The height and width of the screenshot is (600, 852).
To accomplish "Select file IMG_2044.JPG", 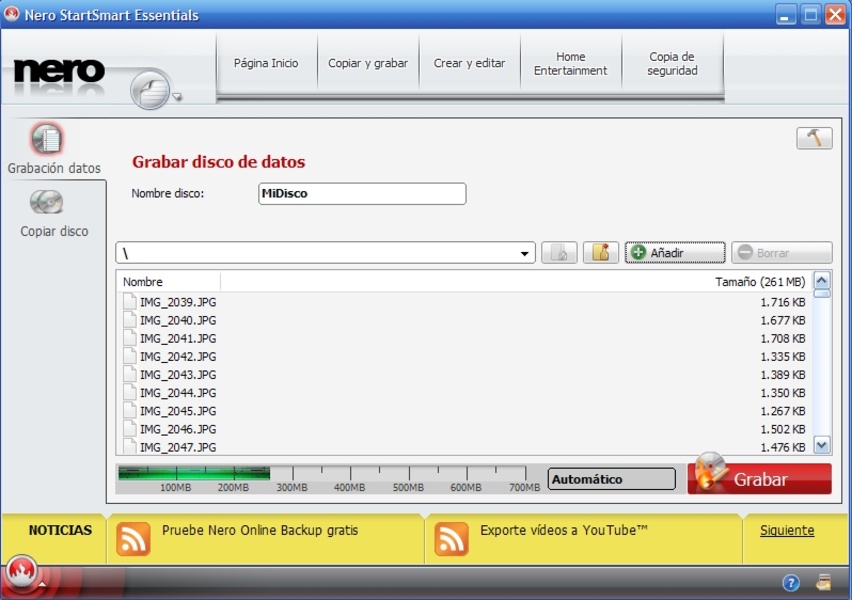I will 178,393.
